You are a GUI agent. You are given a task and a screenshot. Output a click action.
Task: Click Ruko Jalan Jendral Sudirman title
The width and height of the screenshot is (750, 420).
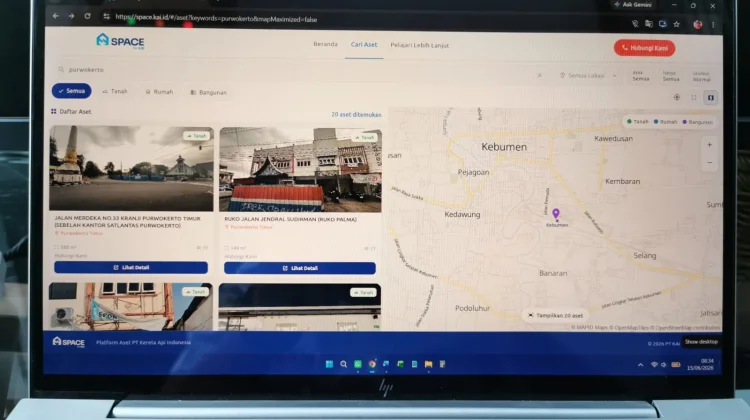(x=290, y=219)
